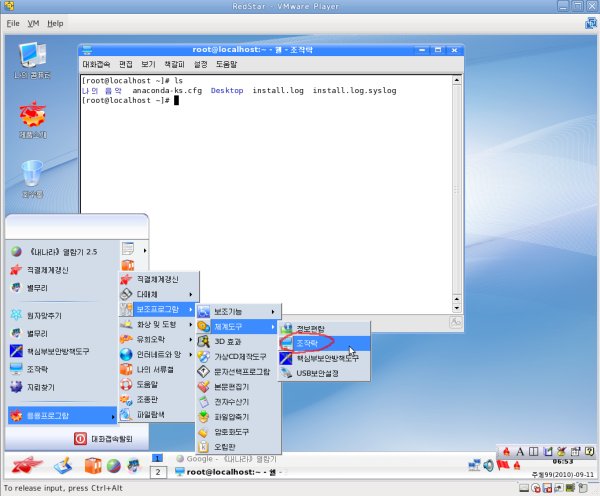Expand the 화상 및 도형 submenu

[x=156, y=324]
